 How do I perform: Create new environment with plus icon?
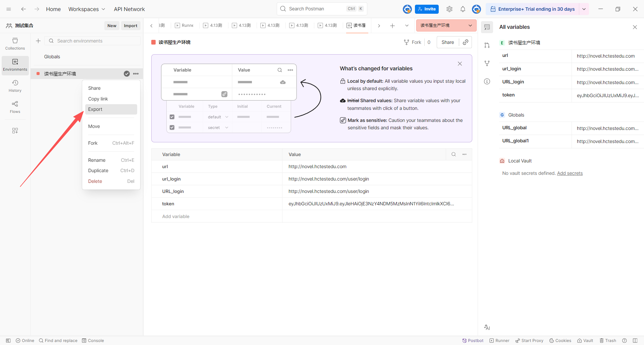(x=38, y=41)
